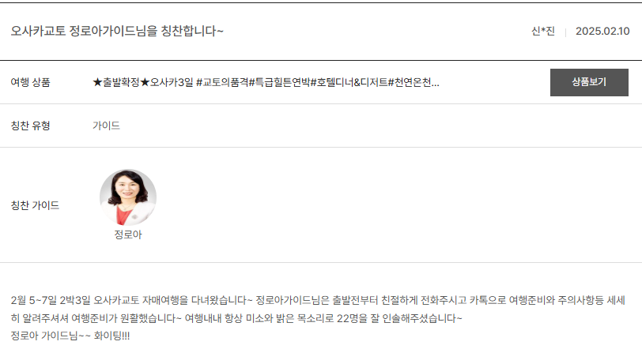
Task: Select the 정로아 name under the photo
Action: (128, 235)
